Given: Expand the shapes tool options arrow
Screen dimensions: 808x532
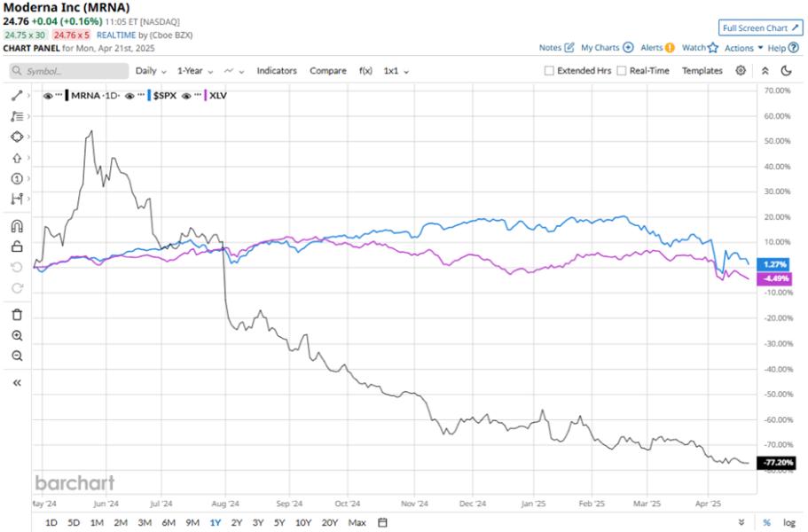Looking at the screenshot, I should click(x=28, y=137).
